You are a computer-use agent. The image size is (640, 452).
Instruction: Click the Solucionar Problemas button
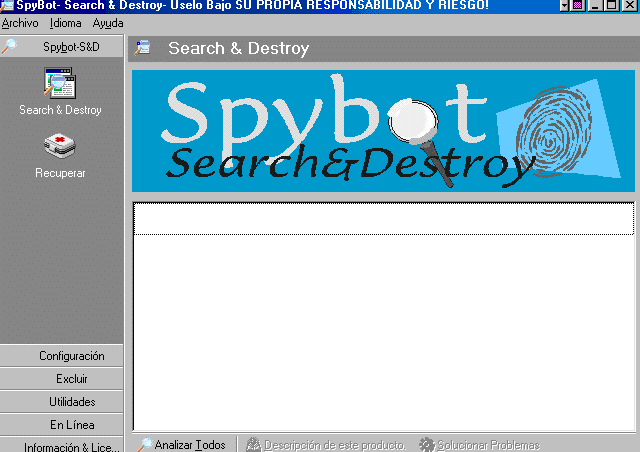coord(480,445)
